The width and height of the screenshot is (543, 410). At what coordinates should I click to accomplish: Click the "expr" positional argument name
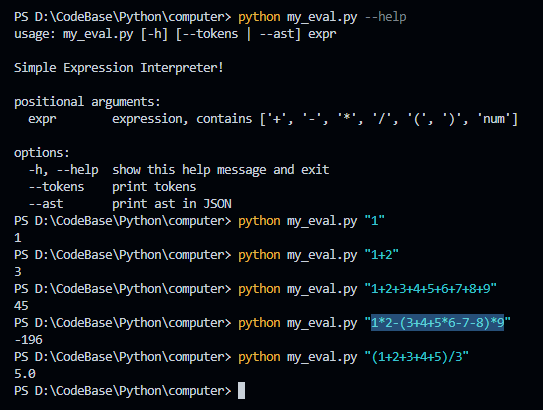tap(42, 119)
